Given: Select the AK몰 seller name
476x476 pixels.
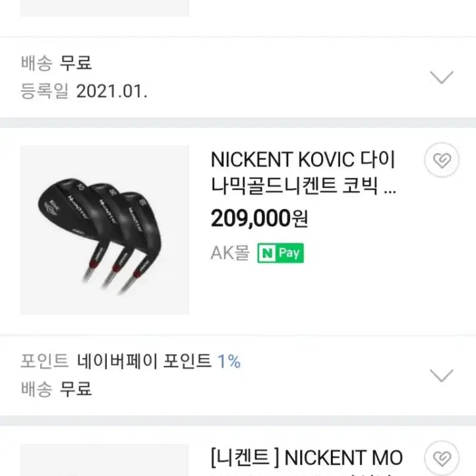Looking at the screenshot, I should pos(230,253).
